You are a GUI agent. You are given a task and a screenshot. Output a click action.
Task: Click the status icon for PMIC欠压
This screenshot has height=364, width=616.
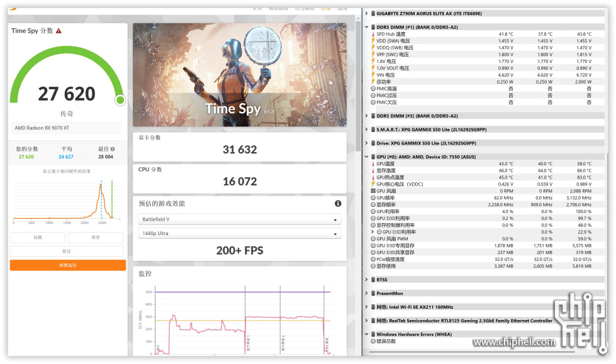click(x=373, y=102)
